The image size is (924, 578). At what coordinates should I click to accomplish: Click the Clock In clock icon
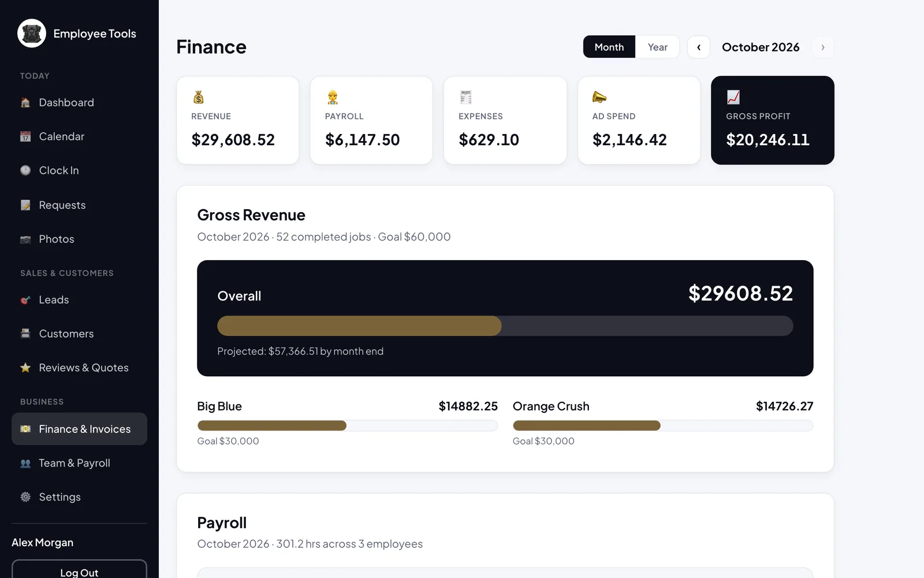(25, 171)
